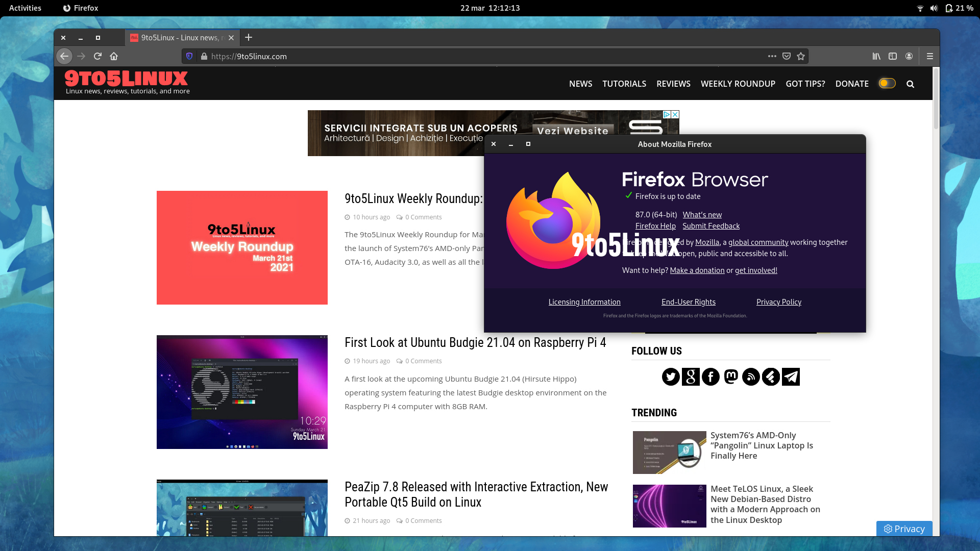Open the TUTORIALS menu item
The width and height of the screenshot is (980, 551).
(x=624, y=84)
